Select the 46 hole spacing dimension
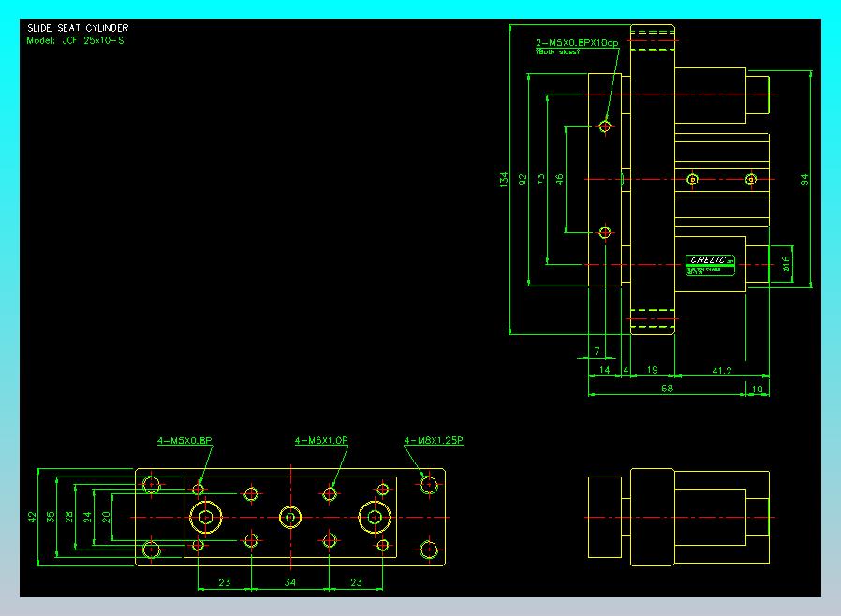Viewport: 841px width, 616px height. click(559, 178)
